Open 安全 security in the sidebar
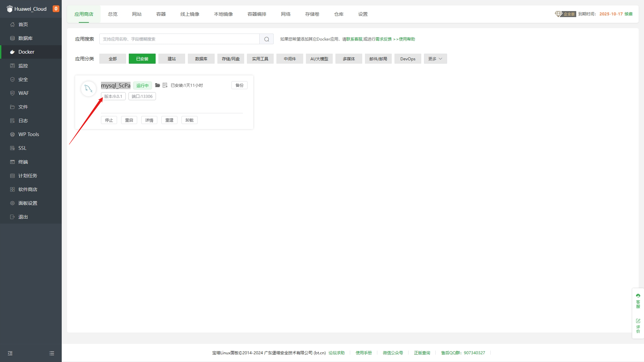The height and width of the screenshot is (362, 644). [x=31, y=79]
